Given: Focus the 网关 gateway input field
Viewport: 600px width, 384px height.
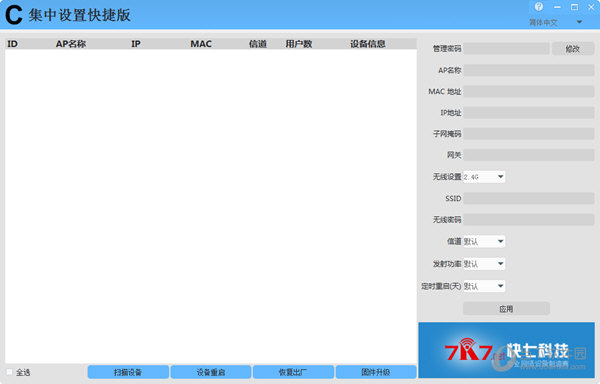Looking at the screenshot, I should tap(529, 155).
